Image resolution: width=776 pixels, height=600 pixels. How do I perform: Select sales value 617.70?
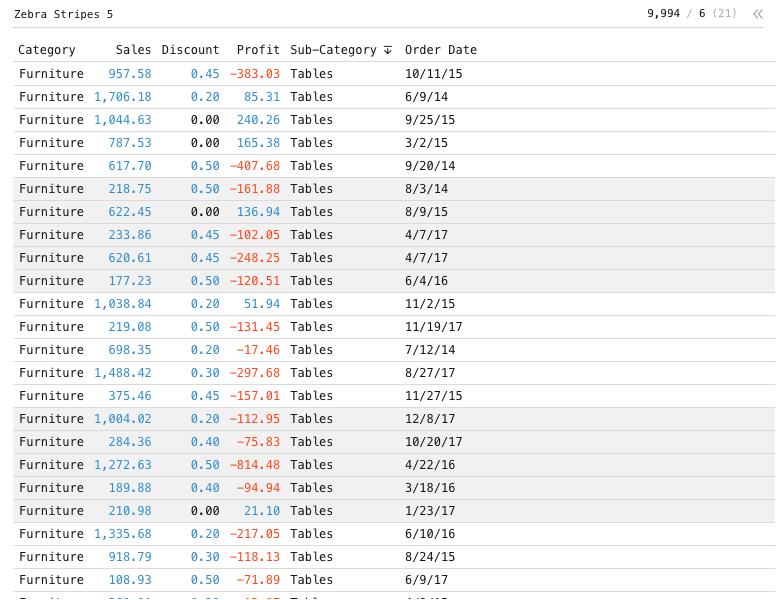[130, 166]
